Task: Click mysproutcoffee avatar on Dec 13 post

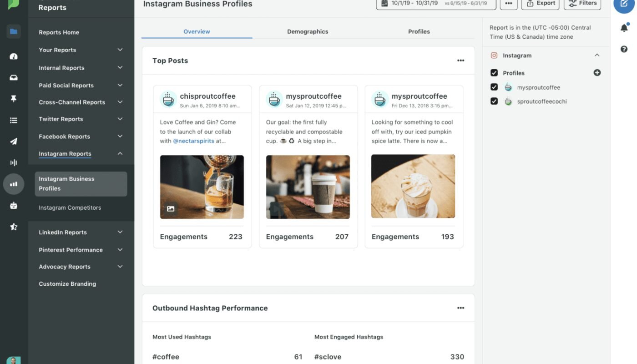Action: (x=380, y=99)
